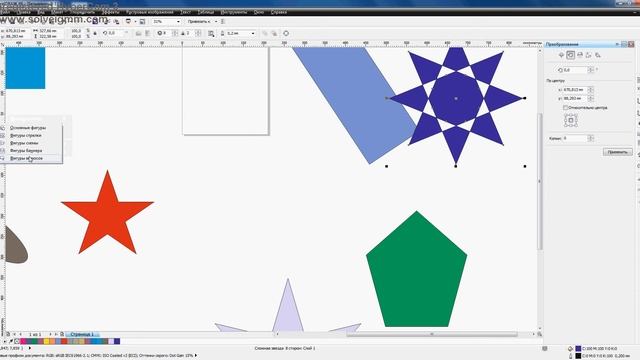Click the To back of layer icon
Screen dimensions: 640x360
pyautogui.click(x=274, y=33)
